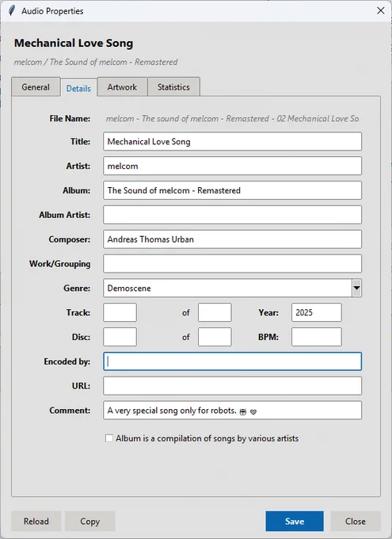Image resolution: width=392 pixels, height=539 pixels.
Task: Save the audio properties
Action: coord(295,521)
